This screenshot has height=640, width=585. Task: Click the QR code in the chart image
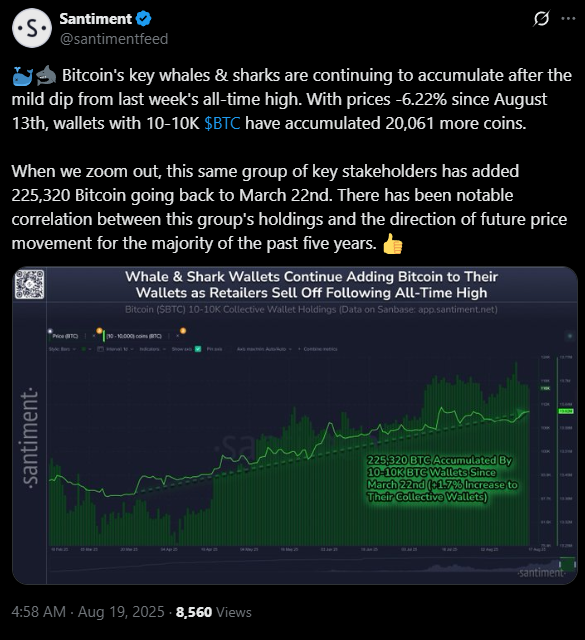click(x=29, y=284)
